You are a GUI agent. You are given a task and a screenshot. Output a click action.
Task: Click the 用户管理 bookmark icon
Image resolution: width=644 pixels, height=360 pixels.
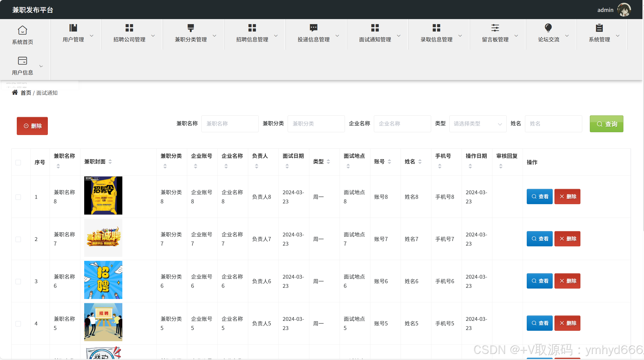coord(73,28)
